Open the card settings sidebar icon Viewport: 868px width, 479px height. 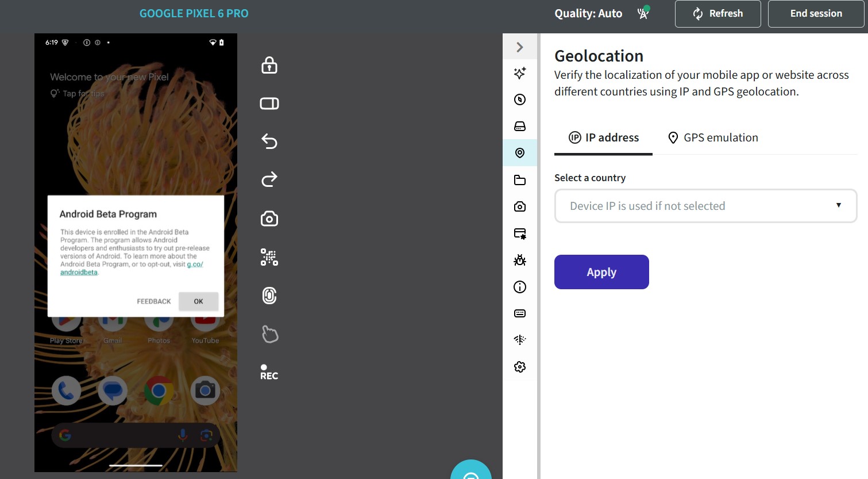click(520, 233)
